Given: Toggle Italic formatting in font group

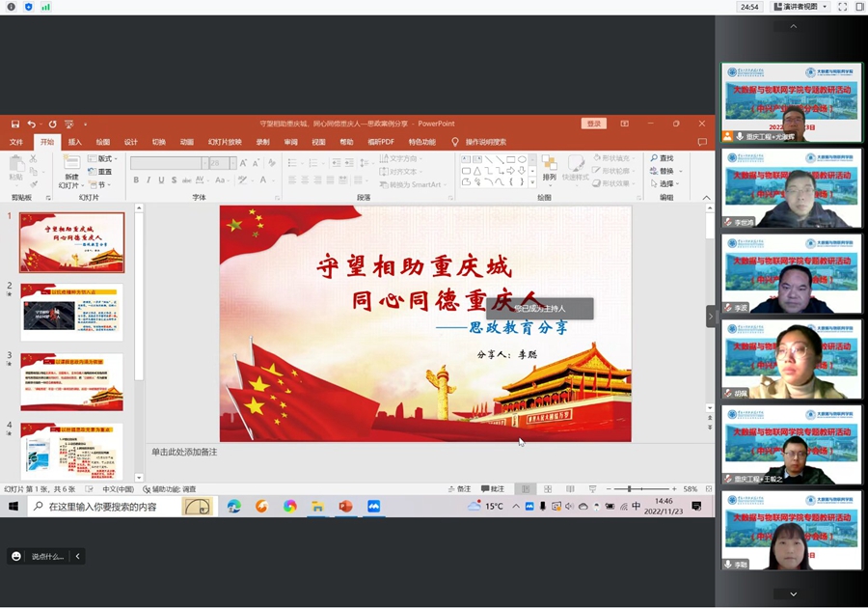Looking at the screenshot, I should [x=149, y=180].
